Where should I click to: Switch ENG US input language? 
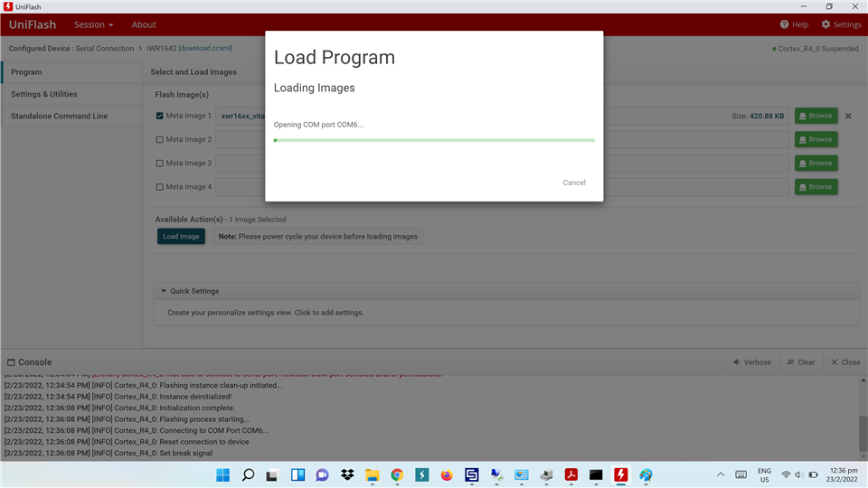pyautogui.click(x=765, y=474)
